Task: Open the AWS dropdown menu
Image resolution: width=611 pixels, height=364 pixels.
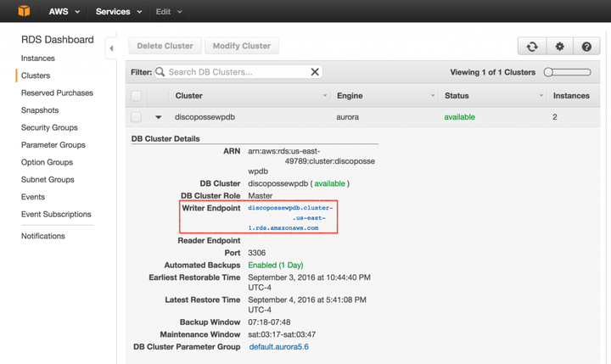Action: 64,12
